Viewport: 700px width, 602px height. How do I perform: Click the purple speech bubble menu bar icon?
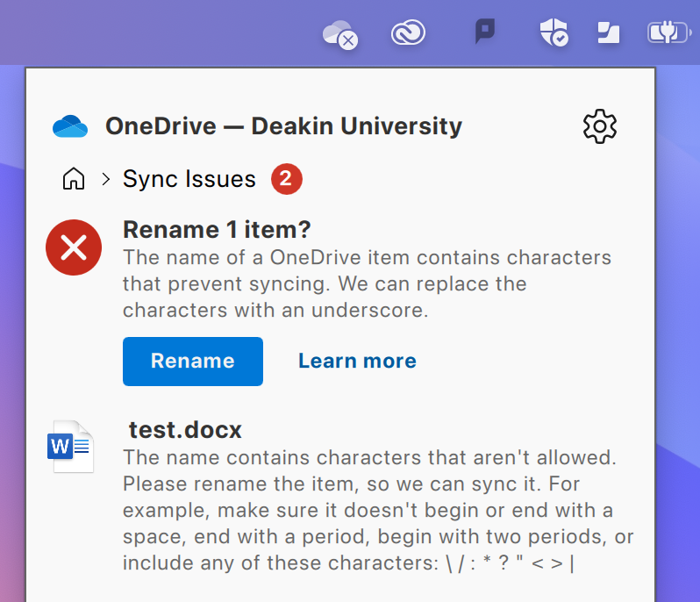pos(484,32)
